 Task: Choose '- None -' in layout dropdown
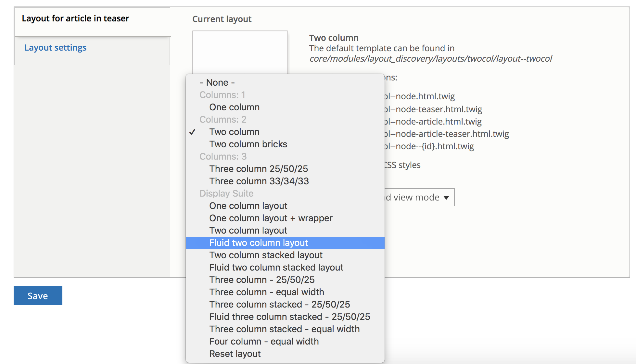217,83
